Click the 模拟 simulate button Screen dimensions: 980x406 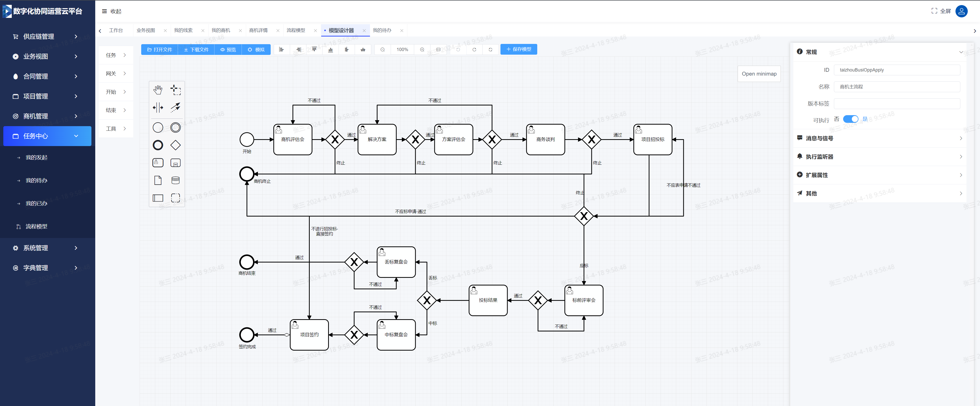256,50
